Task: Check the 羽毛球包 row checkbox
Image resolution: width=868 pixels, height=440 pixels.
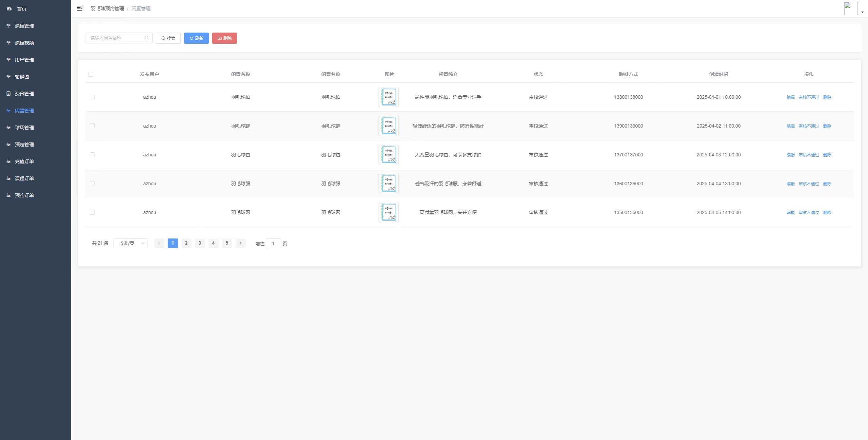Action: pos(92,155)
